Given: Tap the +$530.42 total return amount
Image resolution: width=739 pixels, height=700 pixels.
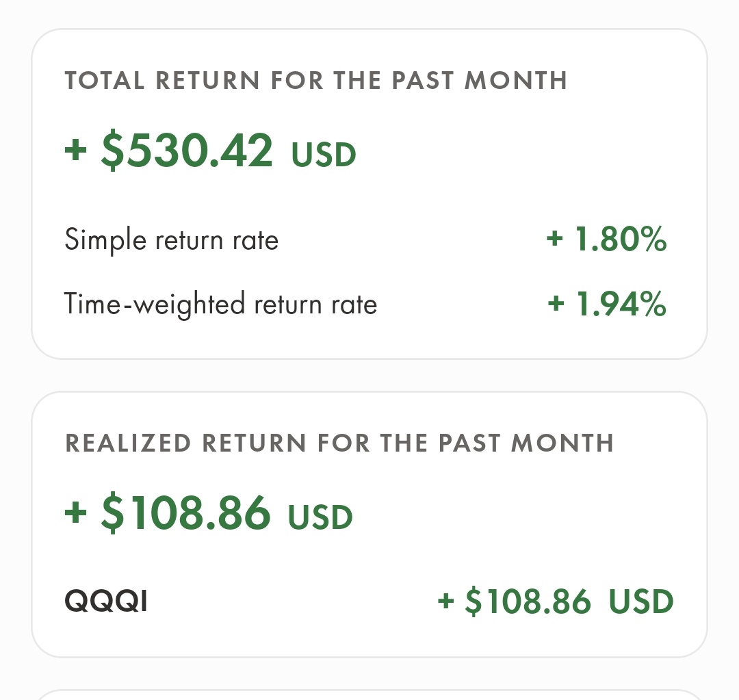Looking at the screenshot, I should click(x=186, y=151).
